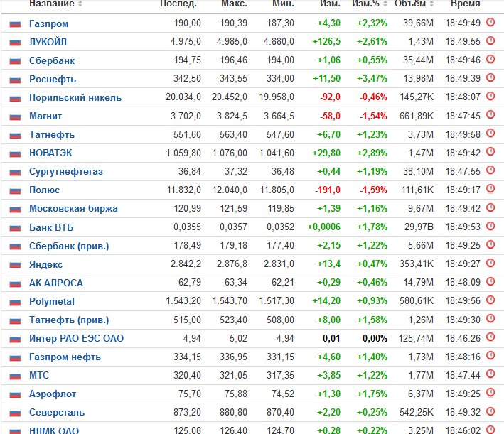
Task: Click the clock icon in ЛУКОЙЛ row
Action: (x=490, y=40)
